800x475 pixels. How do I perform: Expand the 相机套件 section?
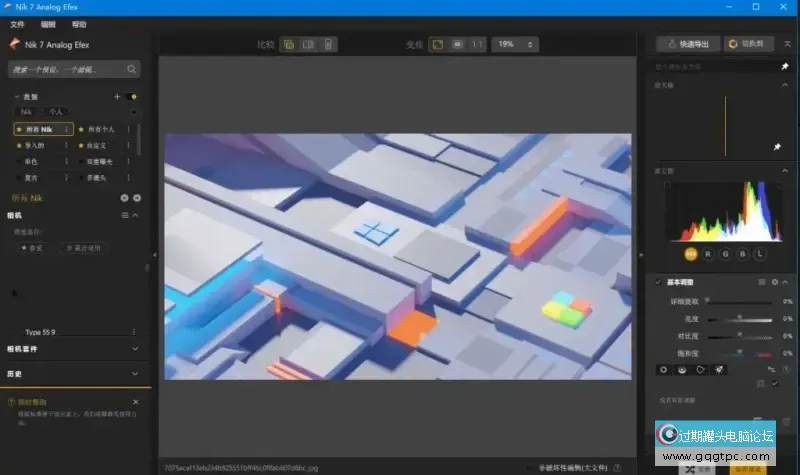point(135,349)
